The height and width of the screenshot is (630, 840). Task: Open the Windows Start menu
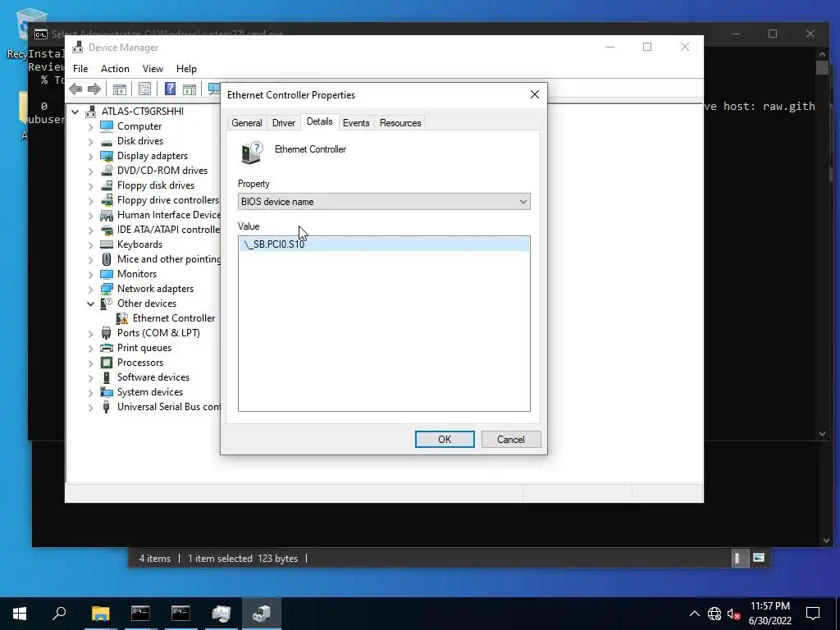click(20, 614)
